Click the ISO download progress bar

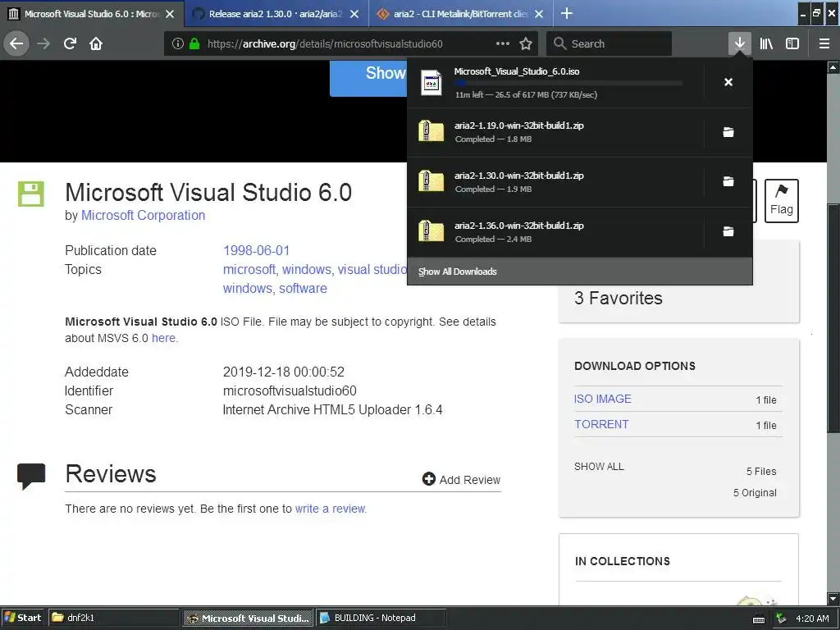coord(568,83)
